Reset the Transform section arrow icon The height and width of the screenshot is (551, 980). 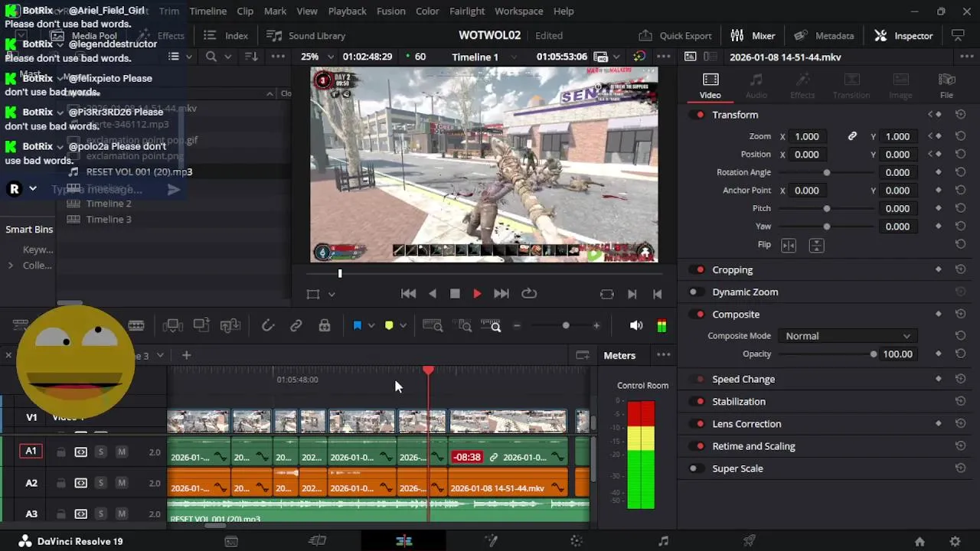(960, 115)
